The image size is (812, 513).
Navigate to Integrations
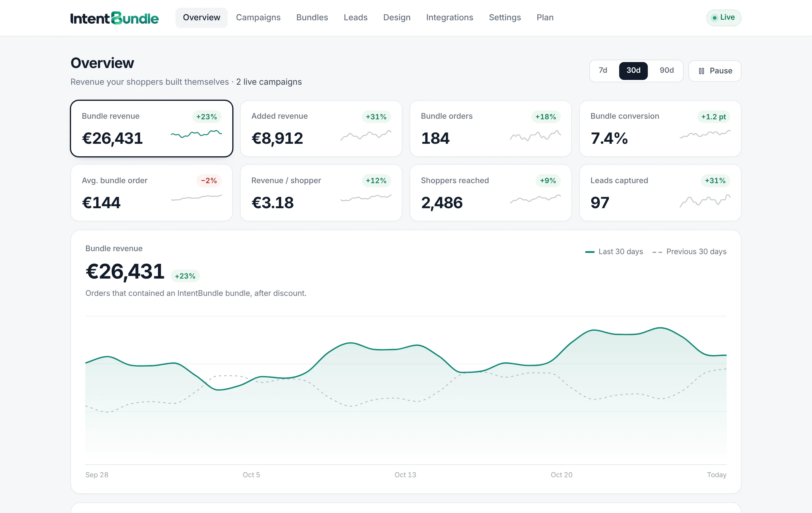pos(450,18)
